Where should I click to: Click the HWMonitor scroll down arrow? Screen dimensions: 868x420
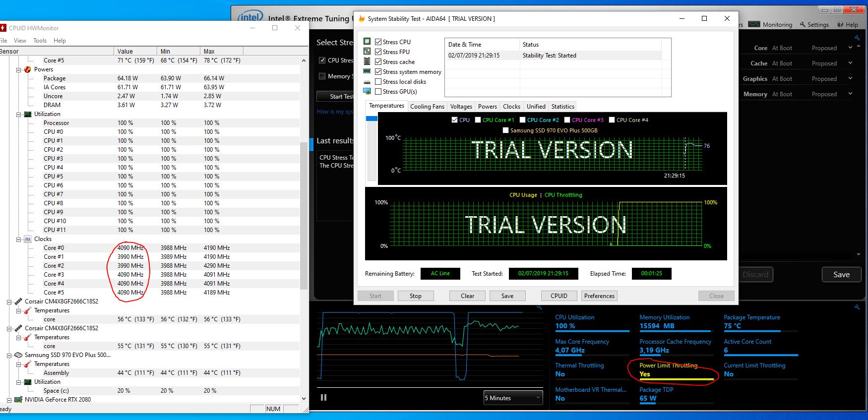pyautogui.click(x=304, y=398)
